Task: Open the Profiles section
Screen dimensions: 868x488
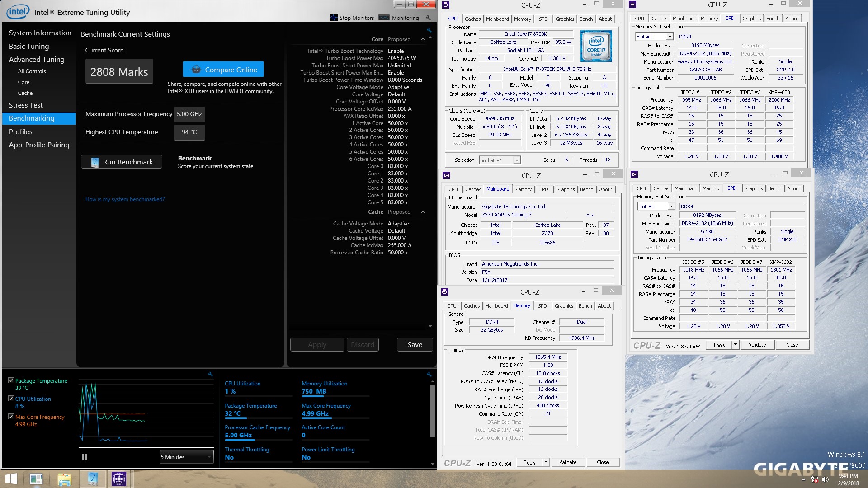Action: pos(21,131)
